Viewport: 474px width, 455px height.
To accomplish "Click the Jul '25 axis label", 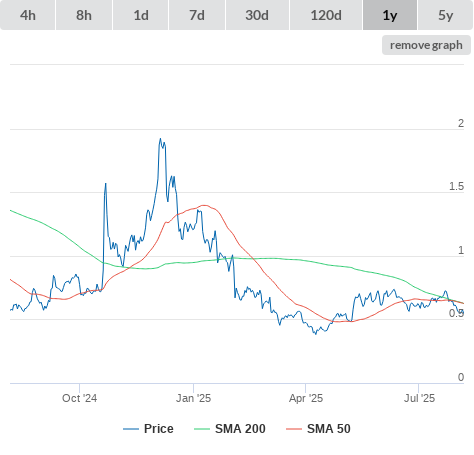I will pos(419,398).
